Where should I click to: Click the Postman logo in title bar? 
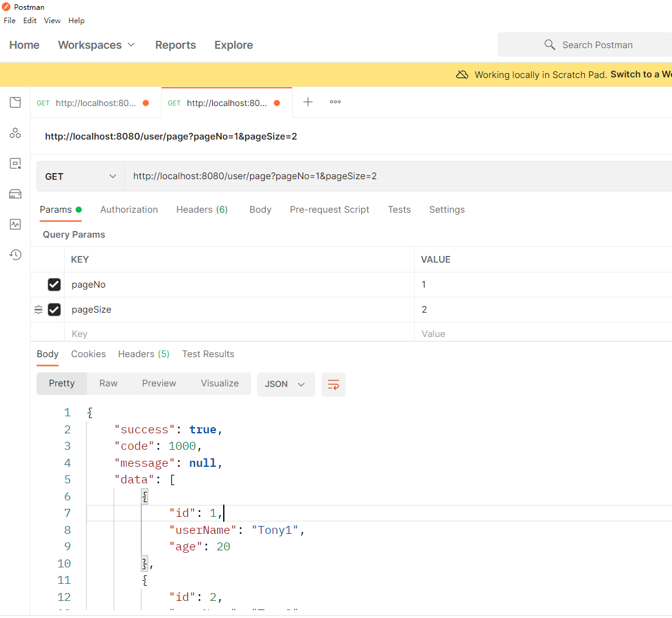pos(6,7)
